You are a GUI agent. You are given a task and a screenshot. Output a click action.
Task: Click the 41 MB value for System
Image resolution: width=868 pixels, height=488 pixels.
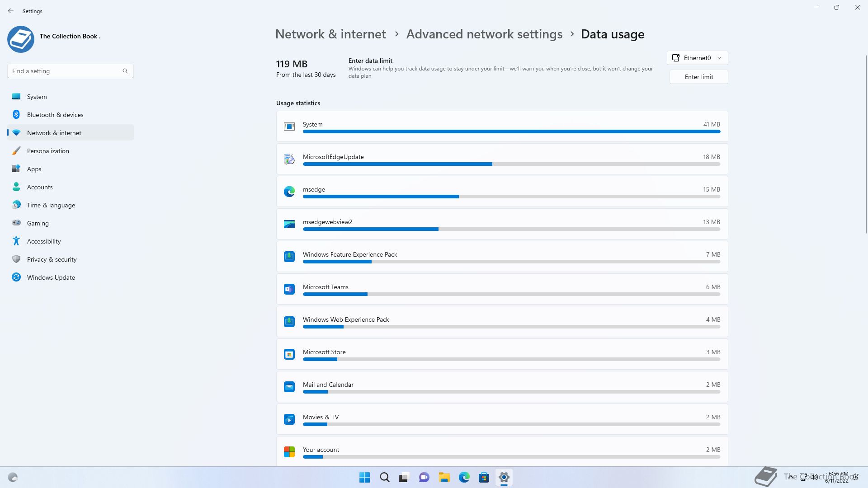712,124
